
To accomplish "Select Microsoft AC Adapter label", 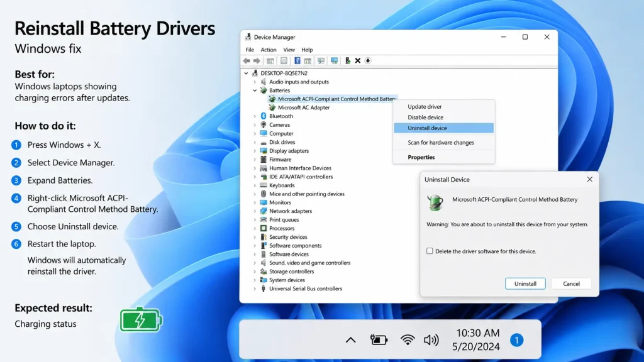I will point(304,107).
